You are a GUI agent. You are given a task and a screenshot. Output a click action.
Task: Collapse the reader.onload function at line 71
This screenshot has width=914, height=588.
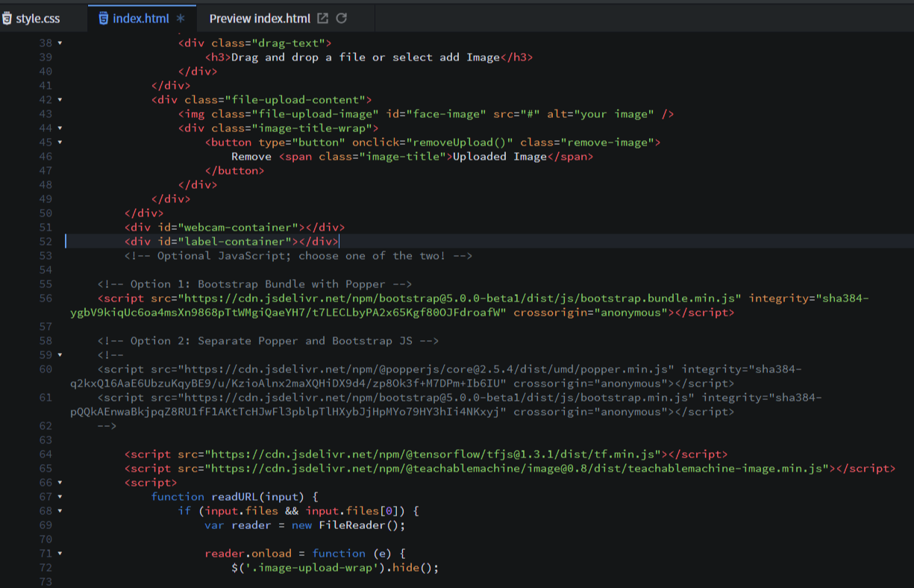60,554
